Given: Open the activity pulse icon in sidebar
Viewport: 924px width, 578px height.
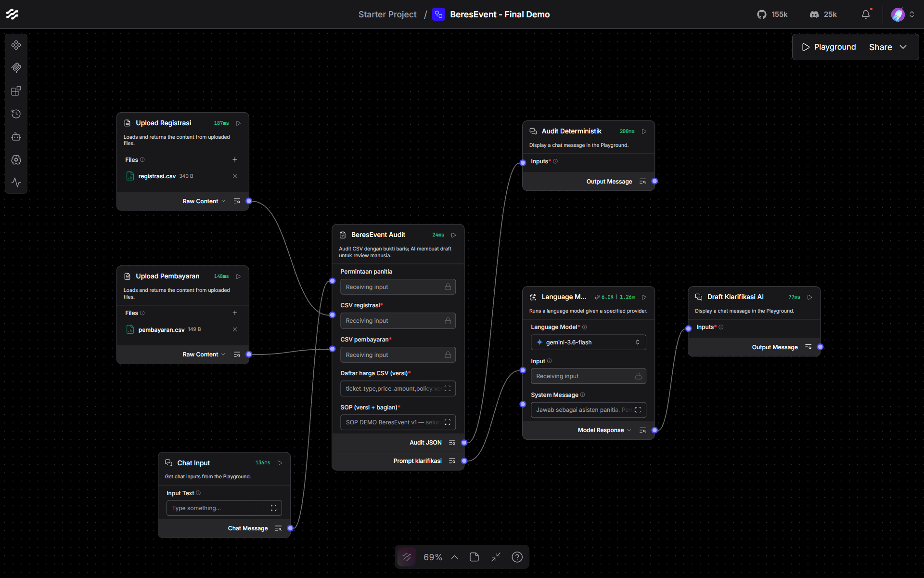Looking at the screenshot, I should [16, 183].
